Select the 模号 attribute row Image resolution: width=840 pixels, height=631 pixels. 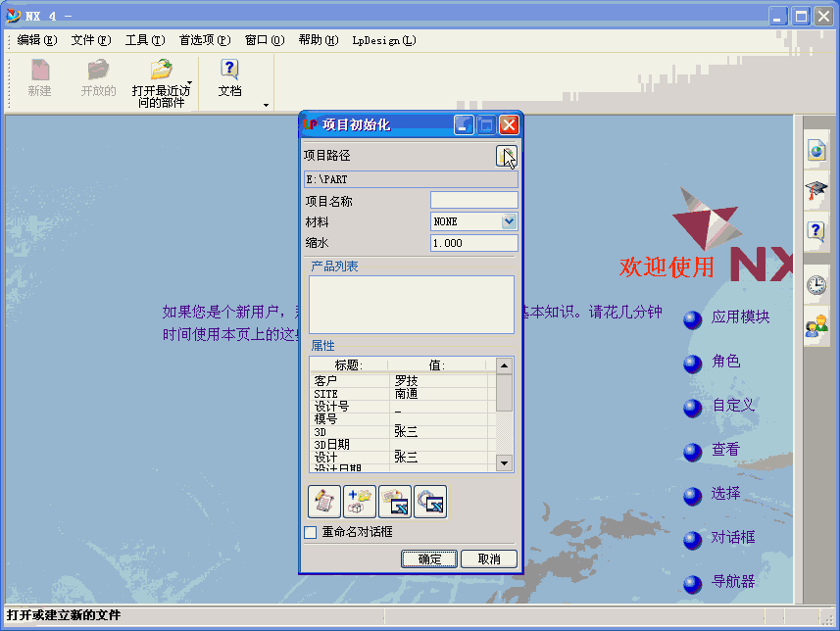[x=399, y=419]
